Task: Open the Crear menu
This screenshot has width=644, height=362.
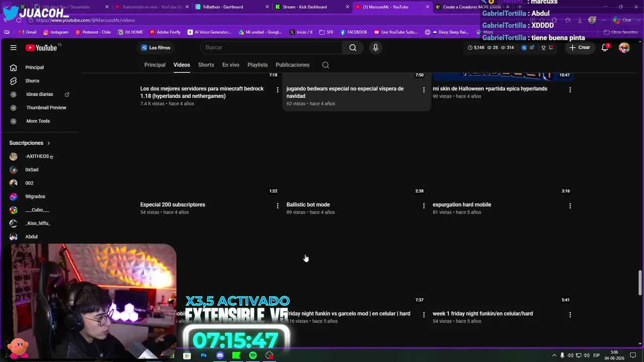Action: point(580,48)
